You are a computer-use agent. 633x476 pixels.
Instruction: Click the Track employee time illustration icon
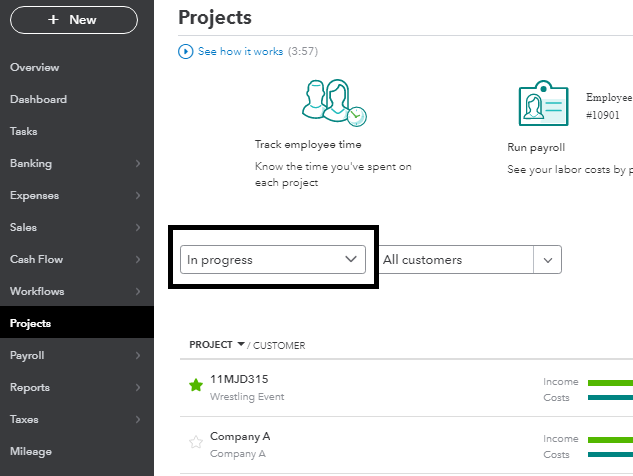(333, 101)
